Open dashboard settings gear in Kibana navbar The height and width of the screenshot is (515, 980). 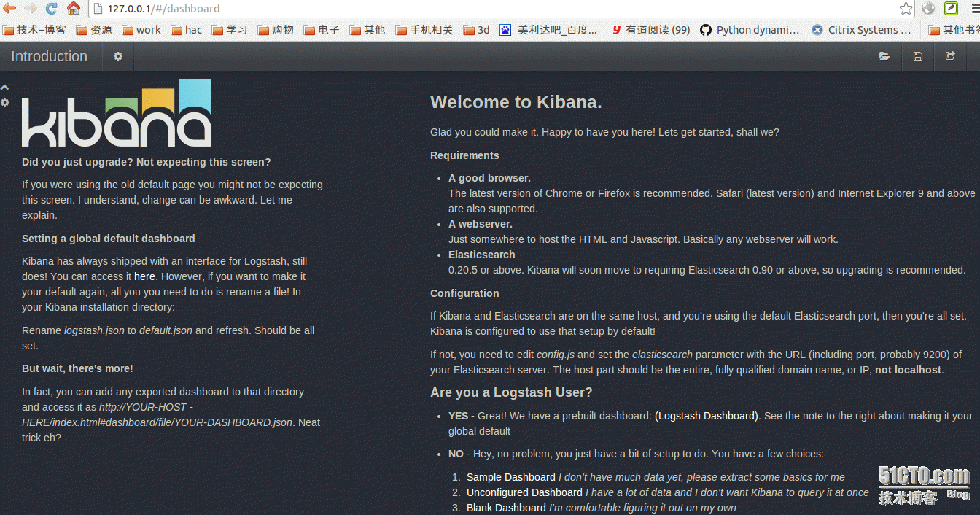click(x=118, y=56)
